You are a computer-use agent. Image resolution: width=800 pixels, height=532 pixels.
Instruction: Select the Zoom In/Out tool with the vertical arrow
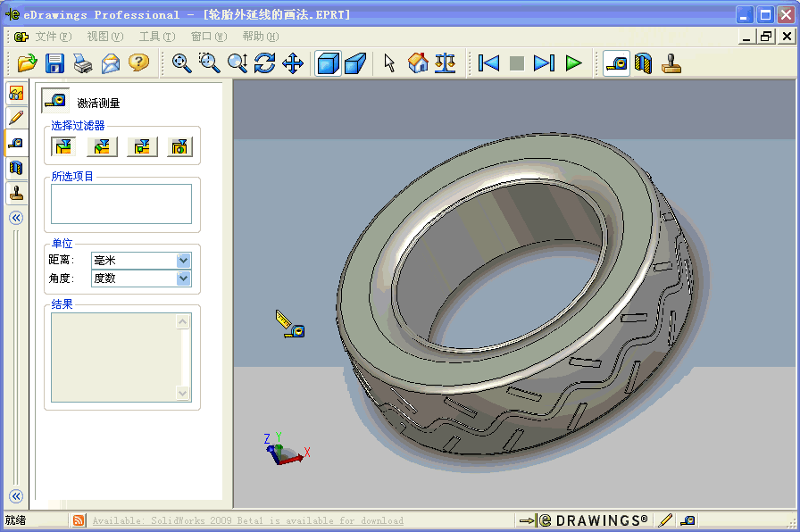[237, 63]
